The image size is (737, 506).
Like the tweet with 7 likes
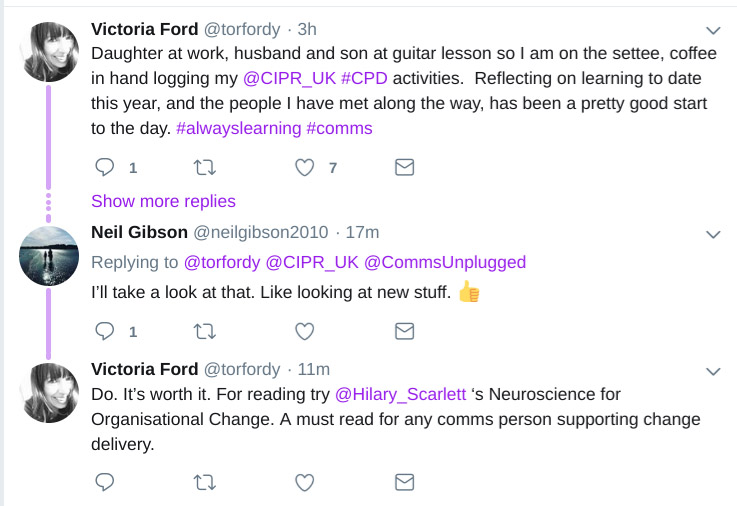(305, 167)
